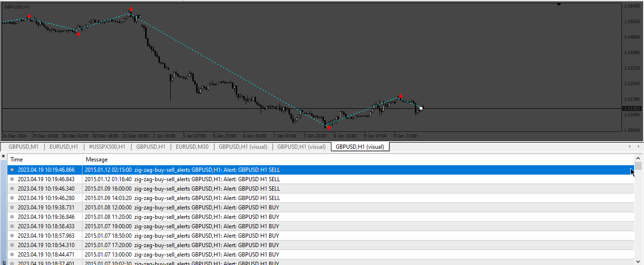This screenshot has width=644, height=265.
Task: Select log row timed 10:19:38.731
Action: click(x=321, y=208)
